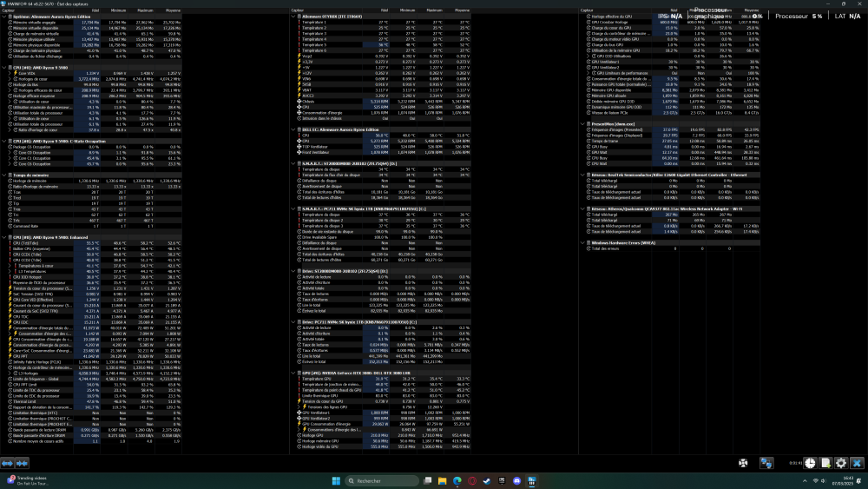Collapse the GPU [#0] NVIDIA GeForce RTX section

pos(293,373)
